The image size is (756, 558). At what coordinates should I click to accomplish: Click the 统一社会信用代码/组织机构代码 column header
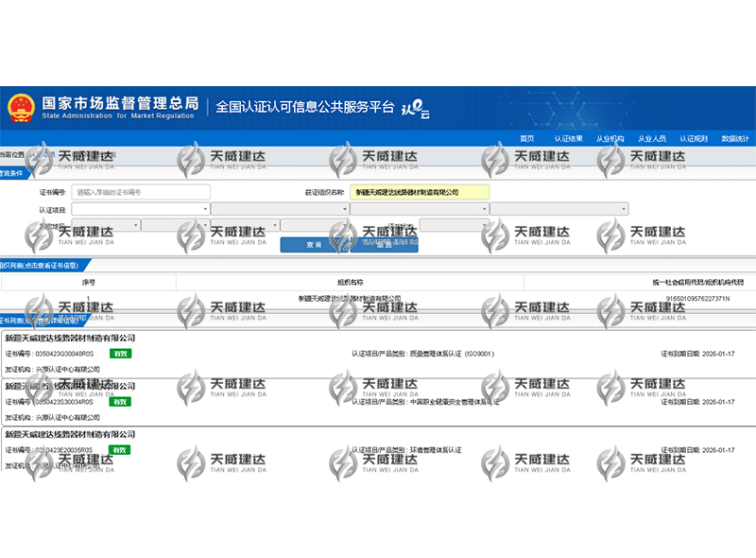[x=697, y=283]
